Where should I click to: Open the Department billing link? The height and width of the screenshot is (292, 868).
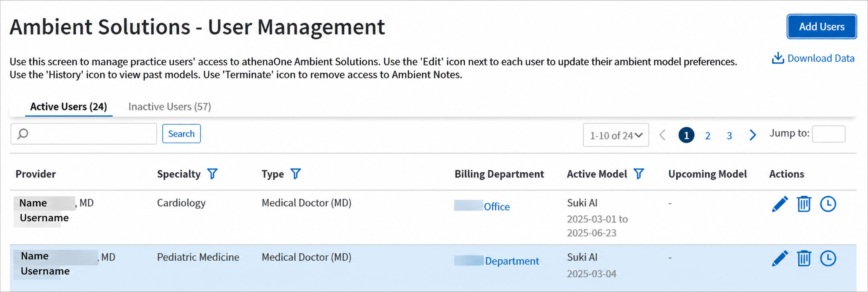click(x=512, y=261)
